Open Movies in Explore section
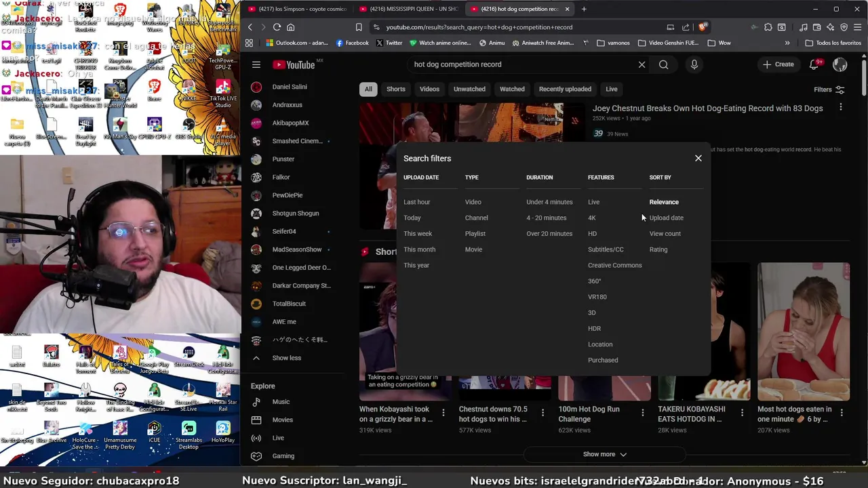The image size is (868, 488). [292, 420]
